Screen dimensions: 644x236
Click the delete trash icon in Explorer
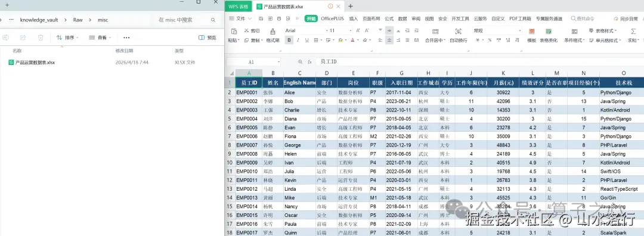coord(41,38)
